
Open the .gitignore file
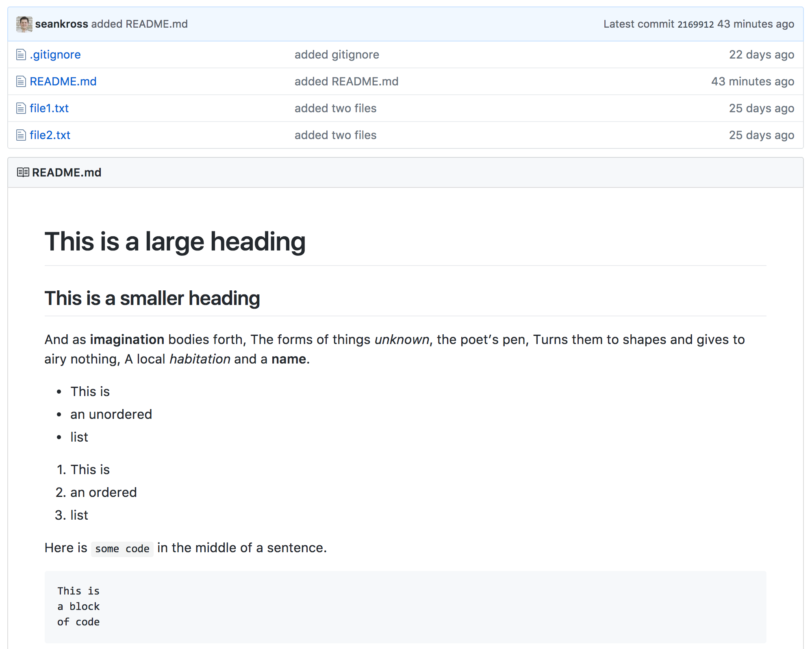coord(55,54)
